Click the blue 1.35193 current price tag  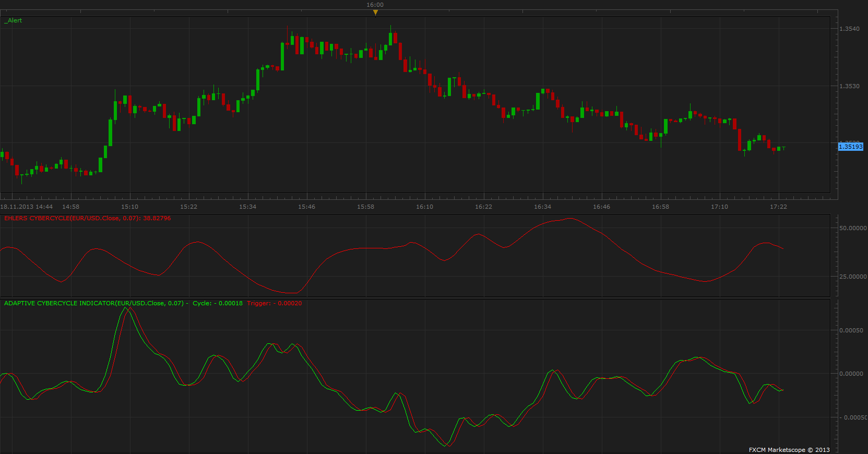(x=851, y=147)
